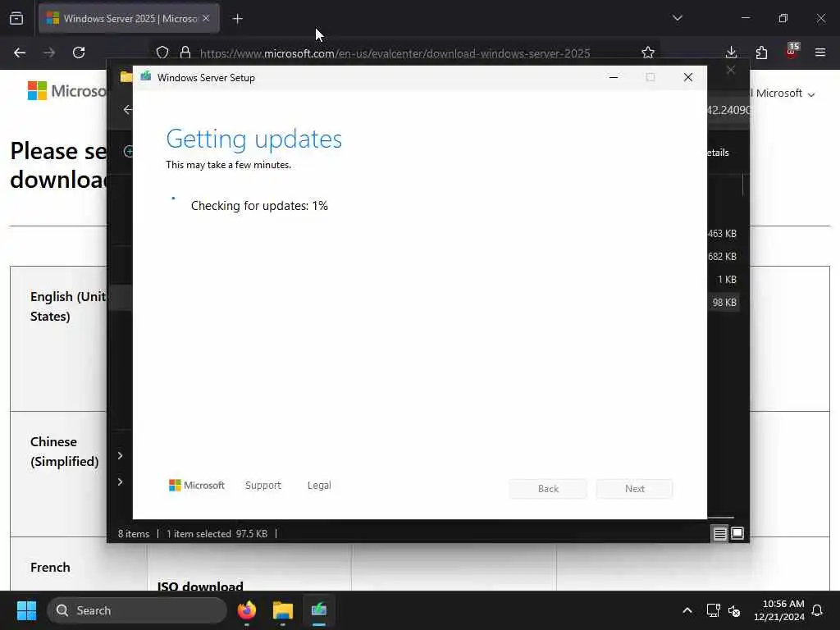Viewport: 840px width, 630px height.
Task: Click the Back button in Setup
Action: pyautogui.click(x=548, y=489)
